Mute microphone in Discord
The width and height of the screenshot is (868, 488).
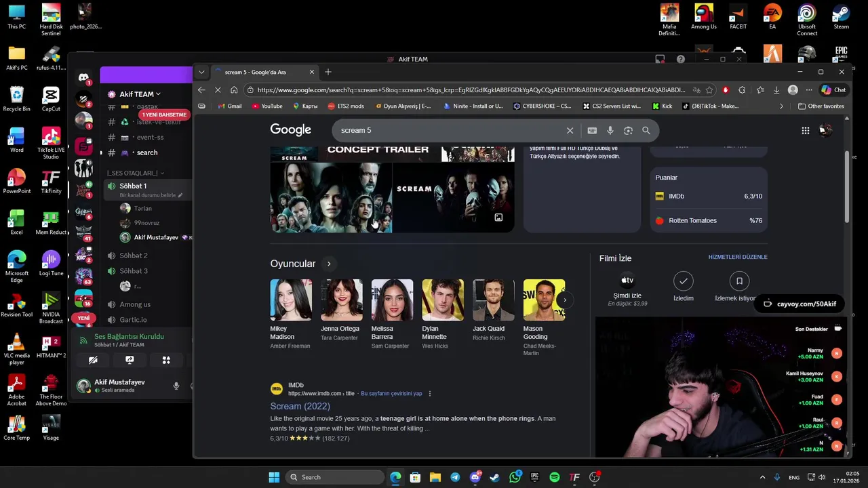coord(176,386)
